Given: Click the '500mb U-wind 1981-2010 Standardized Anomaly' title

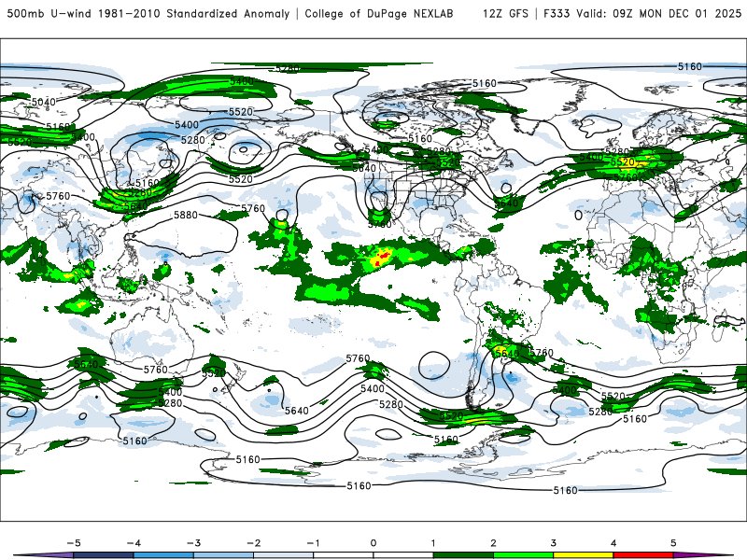Looking at the screenshot, I should pyautogui.click(x=148, y=13).
